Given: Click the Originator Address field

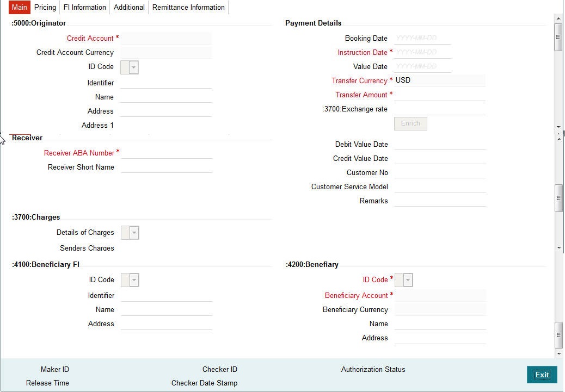Looking at the screenshot, I should (166, 111).
